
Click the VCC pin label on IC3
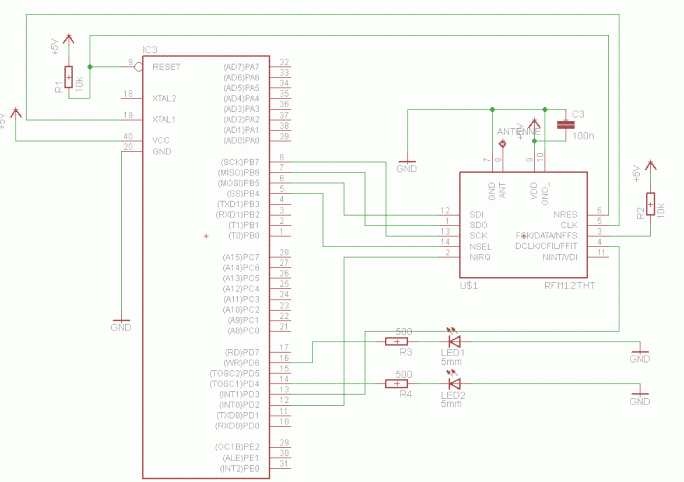161,140
